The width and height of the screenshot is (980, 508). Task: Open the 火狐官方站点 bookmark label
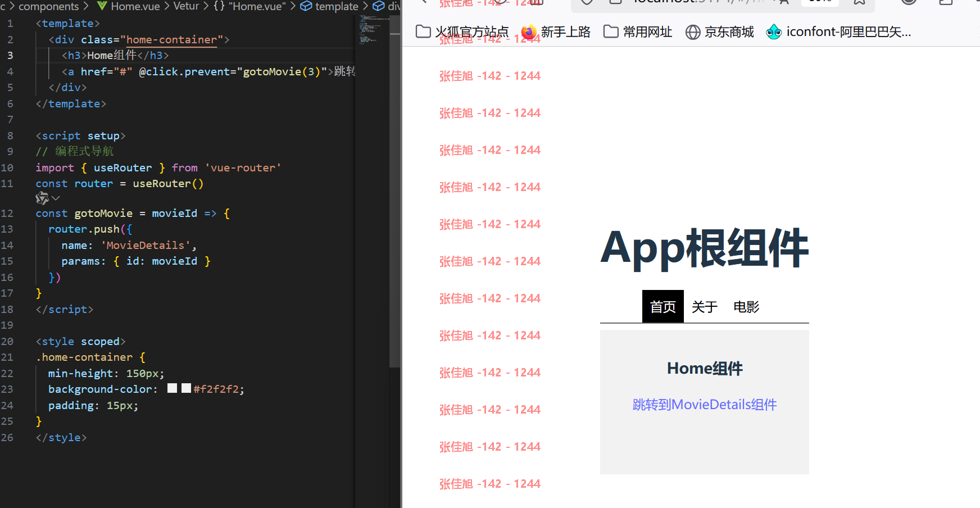[x=472, y=32]
